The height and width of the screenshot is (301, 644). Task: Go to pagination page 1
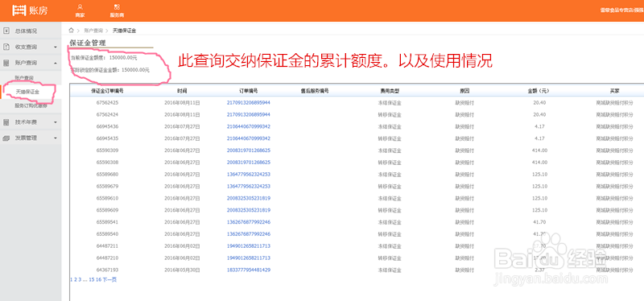pyautogui.click(x=71, y=279)
